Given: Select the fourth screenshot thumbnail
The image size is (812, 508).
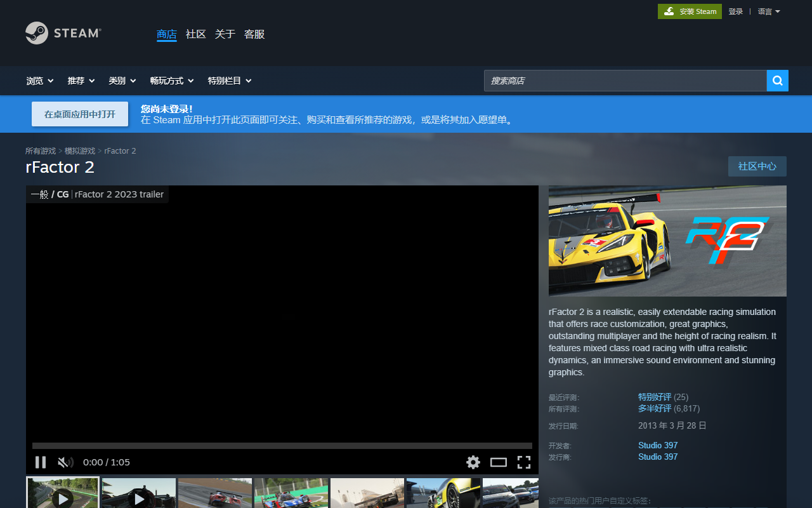Looking at the screenshot, I should coord(291,493).
